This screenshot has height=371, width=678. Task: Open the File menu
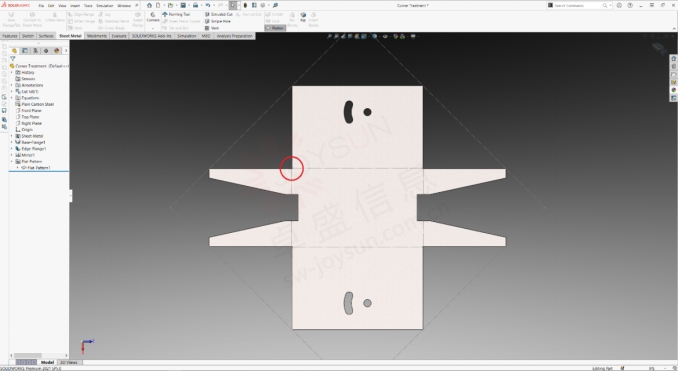(41, 6)
